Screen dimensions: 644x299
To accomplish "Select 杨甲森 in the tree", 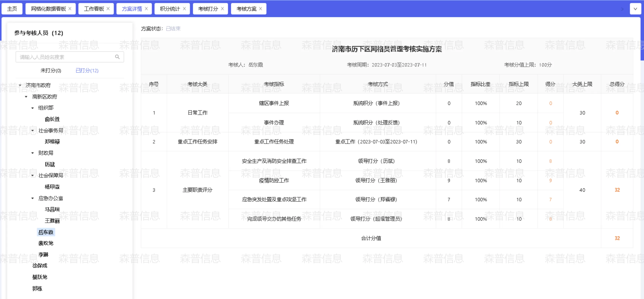I will point(52,187).
